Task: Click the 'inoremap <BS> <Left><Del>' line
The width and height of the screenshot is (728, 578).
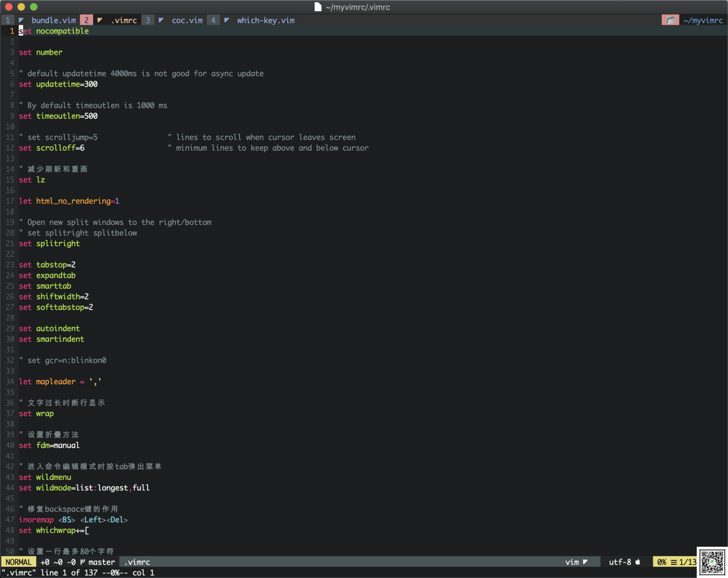Action: (x=73, y=519)
